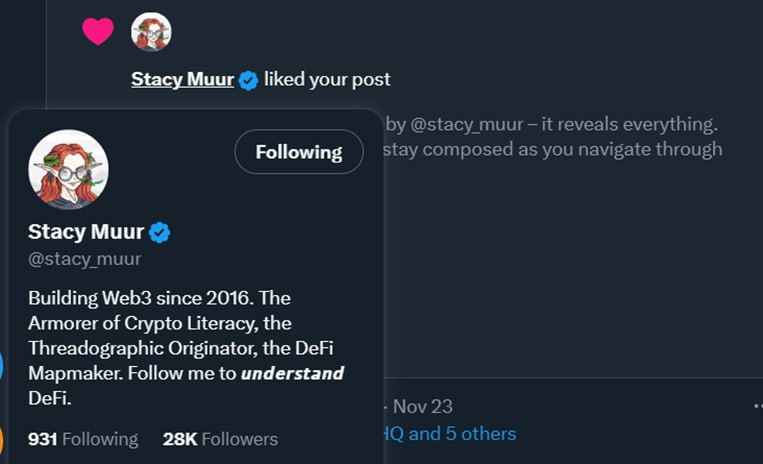Click the blue partial avatar at the left edge
This screenshot has height=464, width=763.
[1, 365]
